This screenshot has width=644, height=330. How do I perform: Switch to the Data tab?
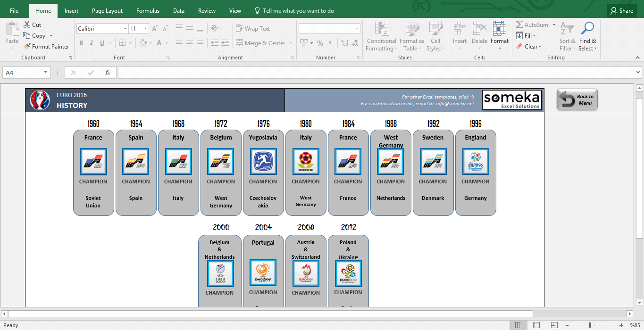tap(179, 11)
